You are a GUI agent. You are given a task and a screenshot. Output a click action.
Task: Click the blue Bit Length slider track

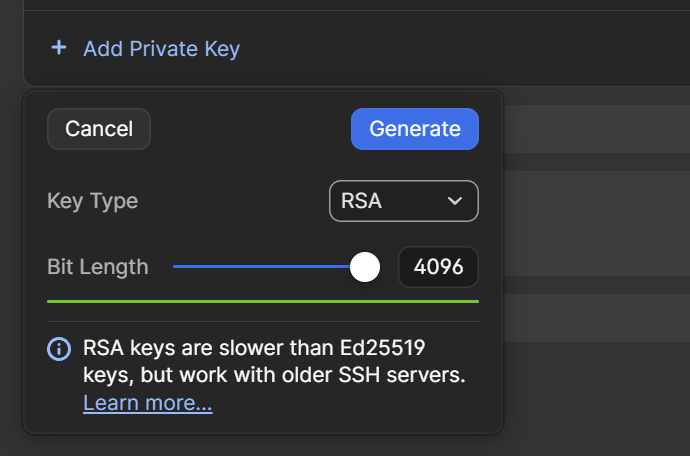pyautogui.click(x=260, y=267)
